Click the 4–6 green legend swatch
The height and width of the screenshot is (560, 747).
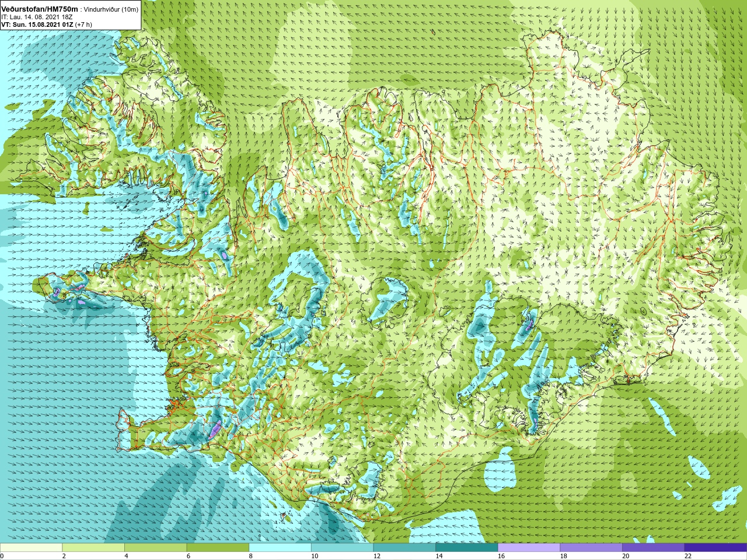(155, 547)
